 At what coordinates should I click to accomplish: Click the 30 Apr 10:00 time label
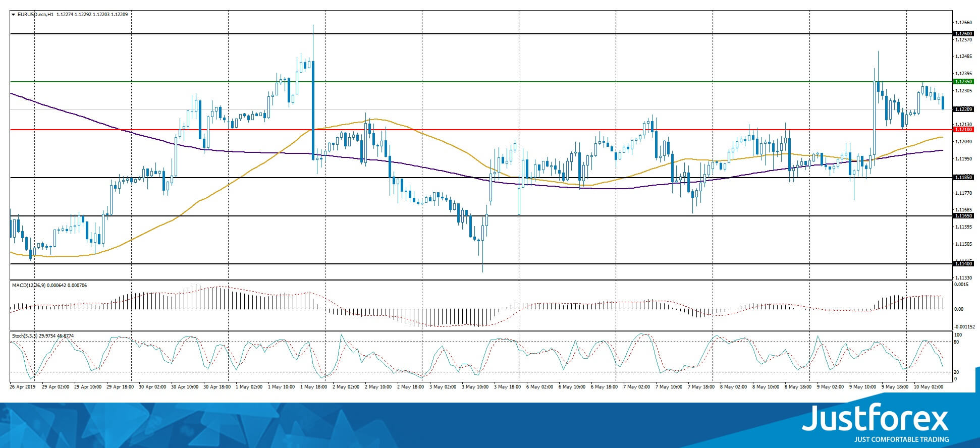pyautogui.click(x=185, y=387)
